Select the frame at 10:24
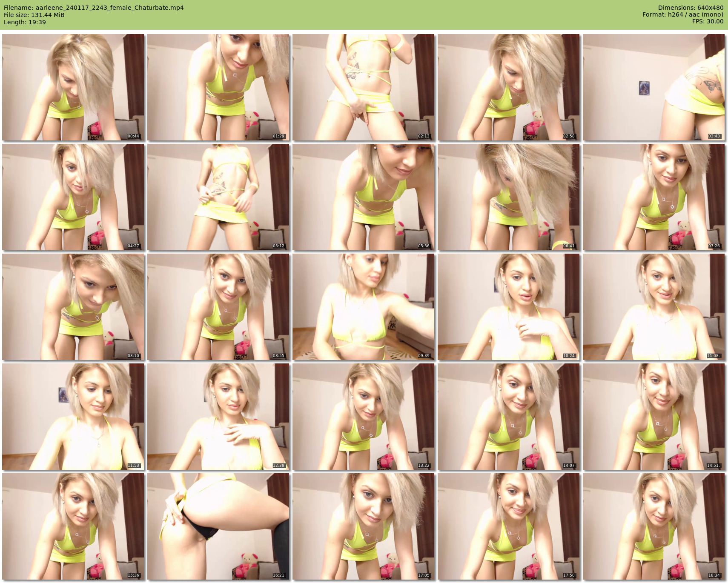Screen dimensions: 728x583 click(509, 307)
